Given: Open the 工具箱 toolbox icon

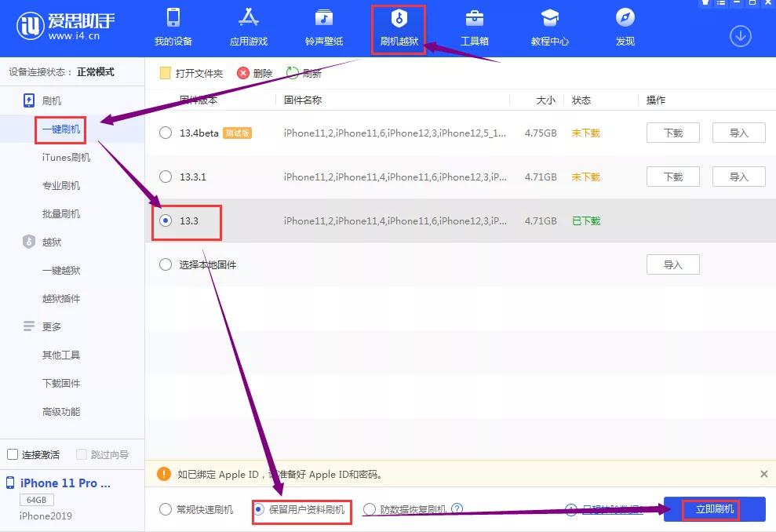Looking at the screenshot, I should [x=474, y=18].
